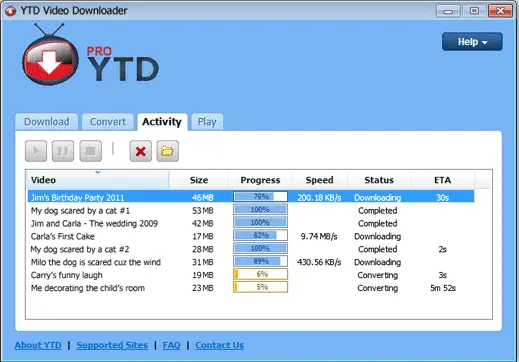Click the ETA value 30s

click(x=443, y=198)
